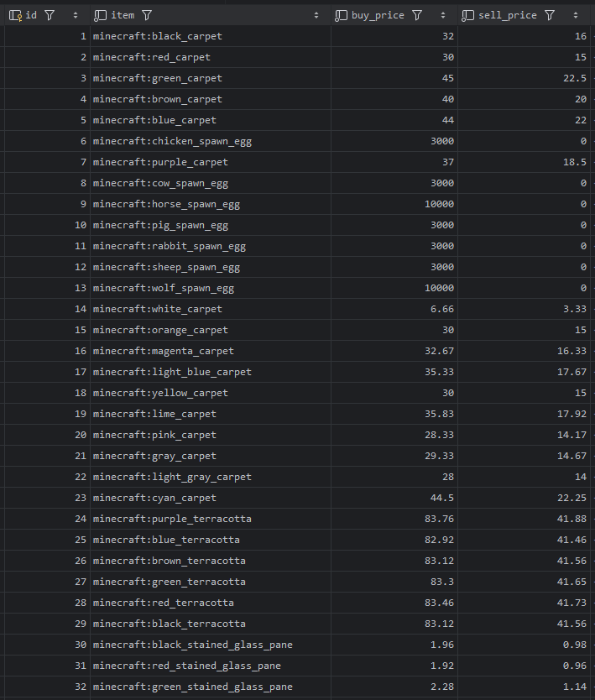Select cell minecraft:orange_carpet
The image size is (595, 700).
[211, 330]
